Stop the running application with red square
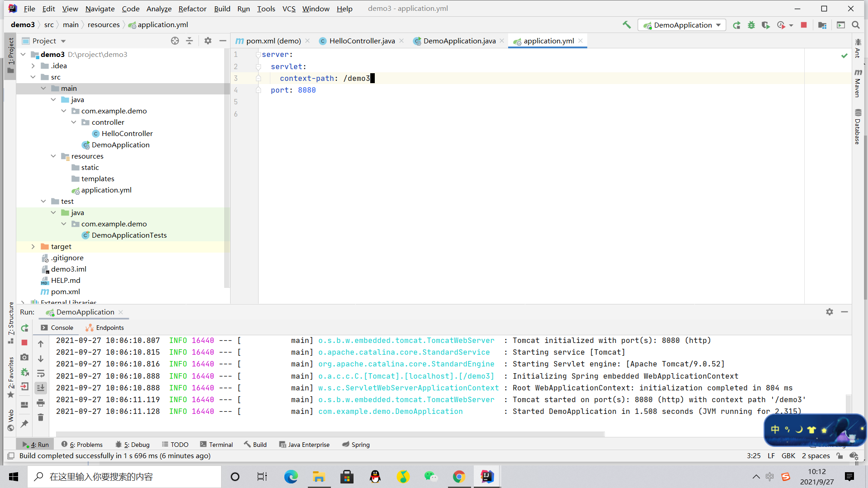This screenshot has width=868, height=488. 804,25
